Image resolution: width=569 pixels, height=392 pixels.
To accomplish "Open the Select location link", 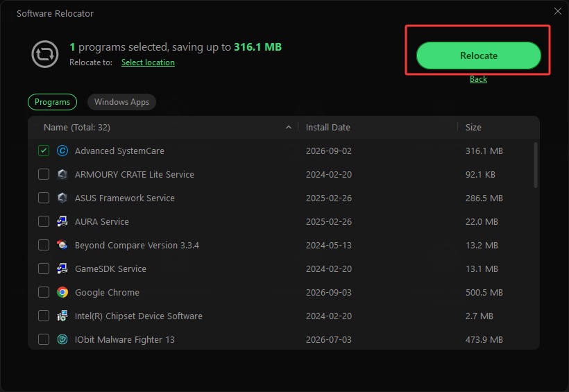I will point(148,62).
